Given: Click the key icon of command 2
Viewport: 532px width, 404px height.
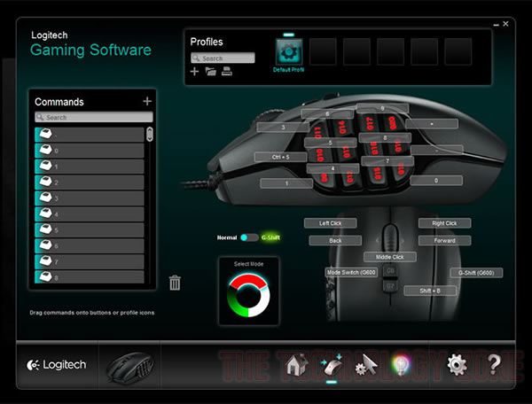Looking at the screenshot, I should pos(45,182).
